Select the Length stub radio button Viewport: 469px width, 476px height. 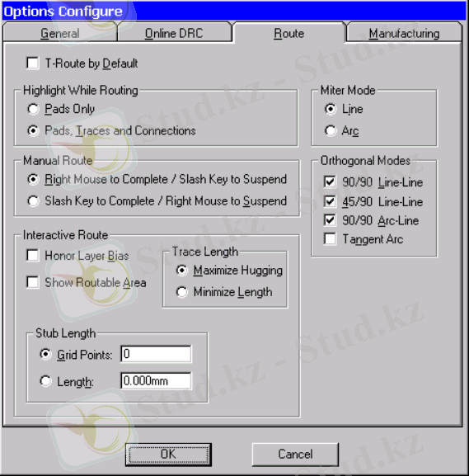(45, 381)
